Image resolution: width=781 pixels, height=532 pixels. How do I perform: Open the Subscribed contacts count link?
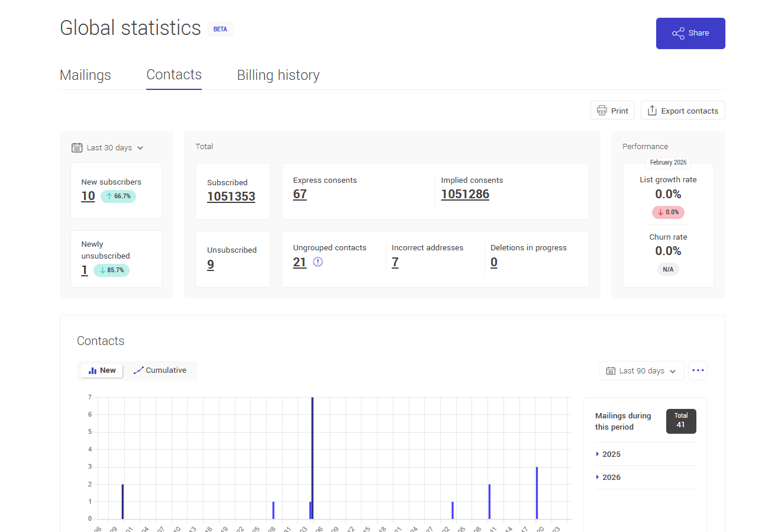point(231,196)
